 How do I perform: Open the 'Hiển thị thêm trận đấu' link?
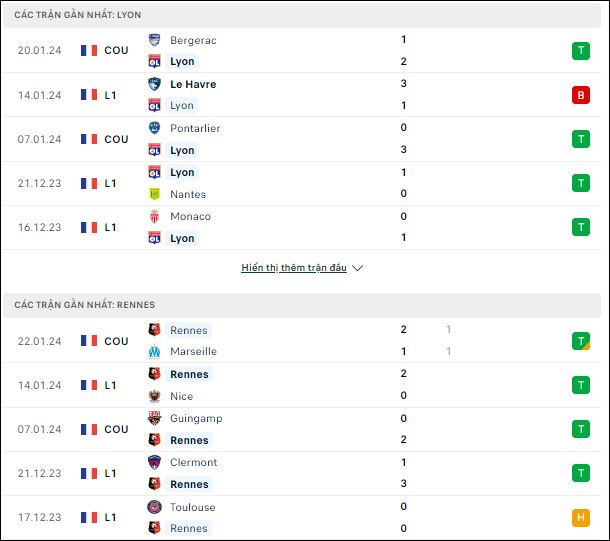click(x=294, y=268)
